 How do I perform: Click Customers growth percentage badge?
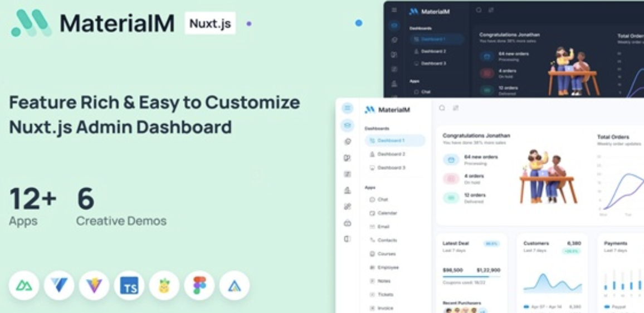pos(572,251)
